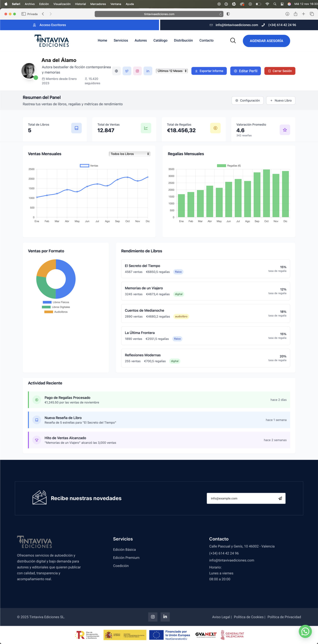This screenshot has width=318, height=644.
Task: Toggle the Ventas legend in chart
Action: (89, 166)
